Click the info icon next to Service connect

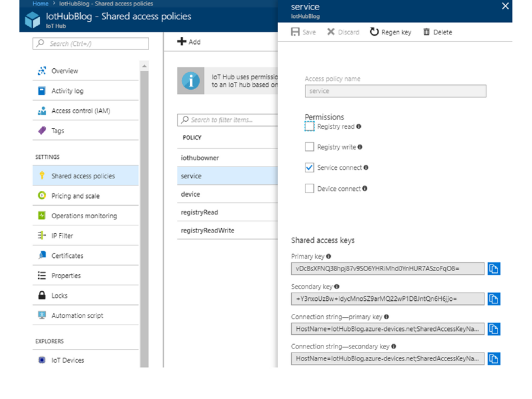(x=366, y=168)
